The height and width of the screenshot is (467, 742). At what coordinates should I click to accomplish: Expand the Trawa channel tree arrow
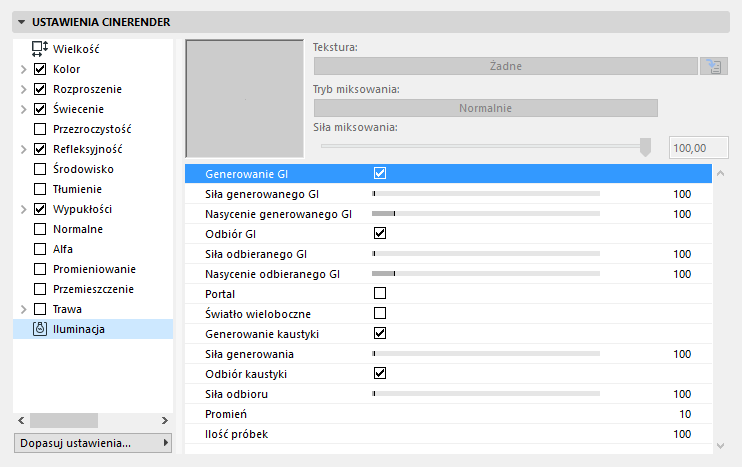(23, 309)
